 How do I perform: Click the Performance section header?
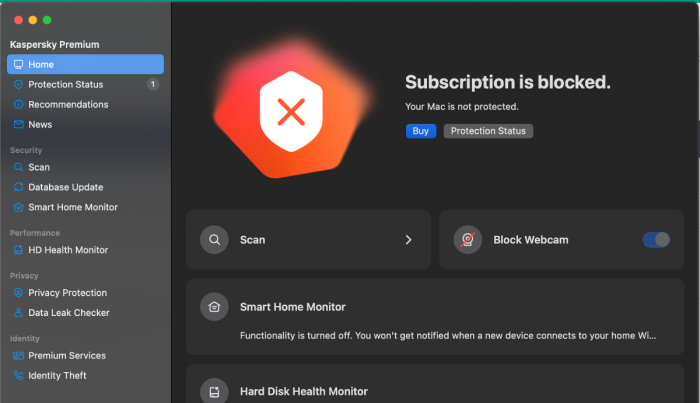click(x=35, y=233)
